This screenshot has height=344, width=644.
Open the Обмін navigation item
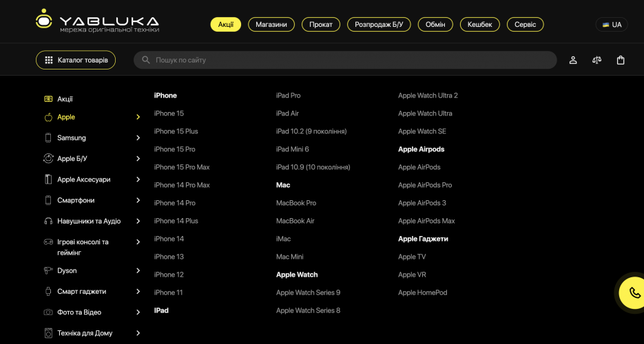pyautogui.click(x=435, y=25)
